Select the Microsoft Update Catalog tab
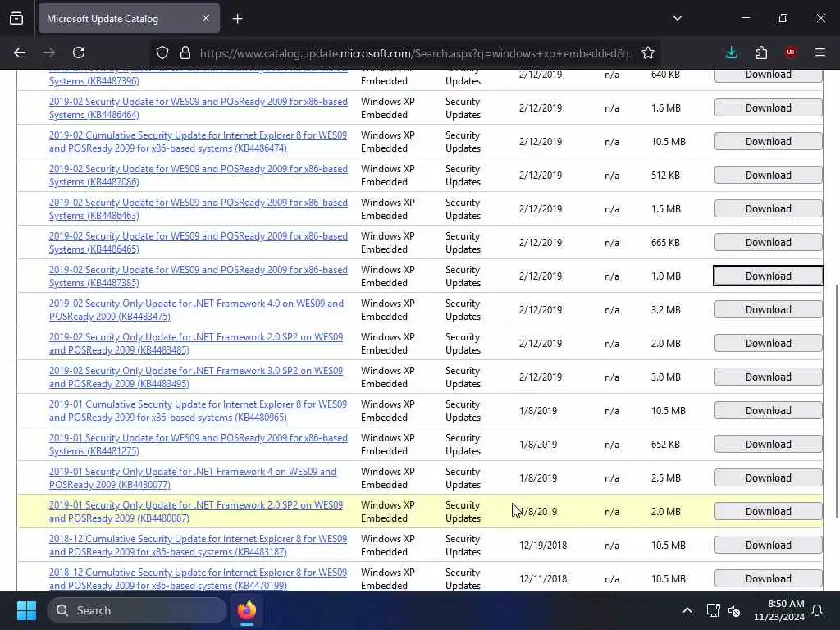 click(x=129, y=19)
